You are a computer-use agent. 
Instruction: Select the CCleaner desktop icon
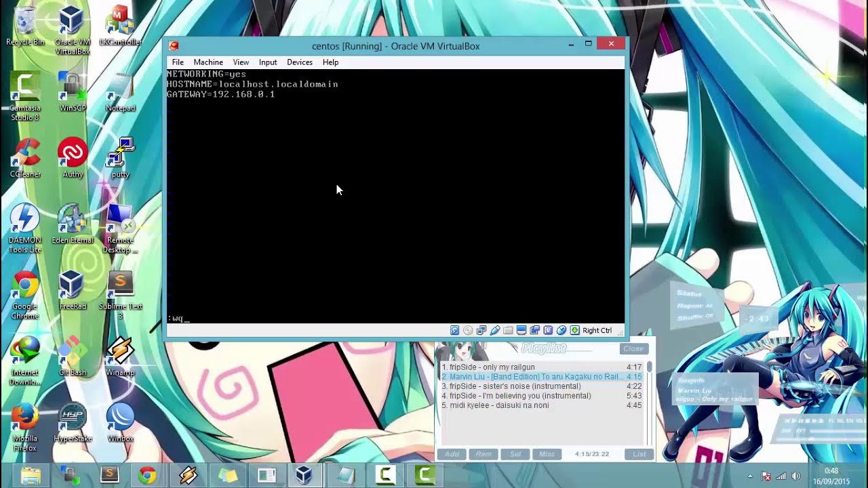point(25,159)
